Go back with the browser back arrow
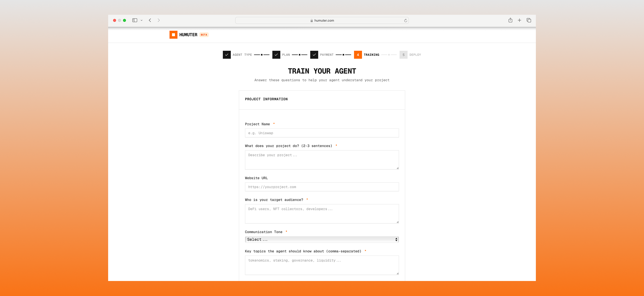The height and width of the screenshot is (296, 644). coord(150,20)
